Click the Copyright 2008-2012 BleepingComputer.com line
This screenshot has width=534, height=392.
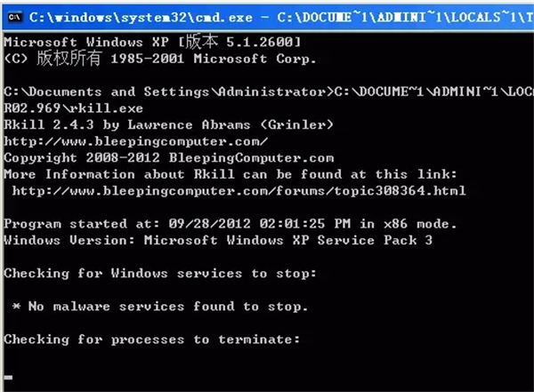coord(169,156)
